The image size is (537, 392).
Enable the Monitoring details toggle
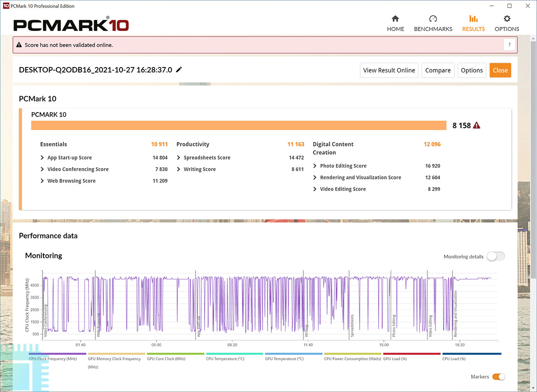click(495, 257)
